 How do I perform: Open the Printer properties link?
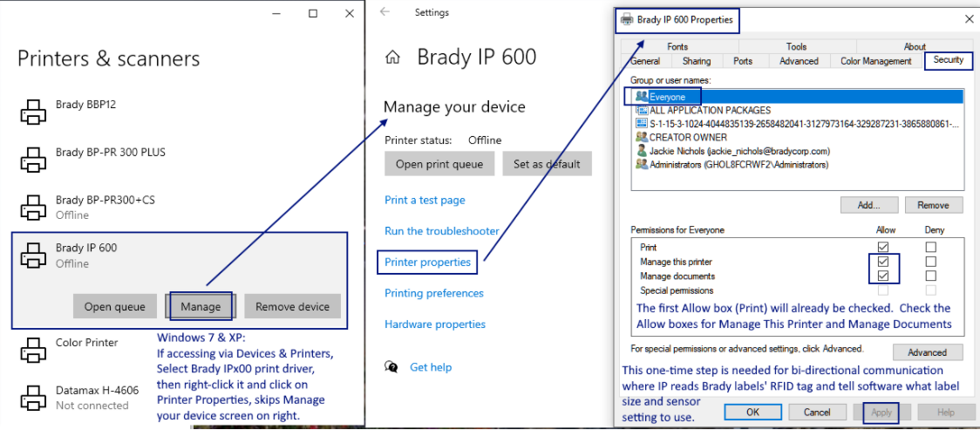click(x=427, y=262)
